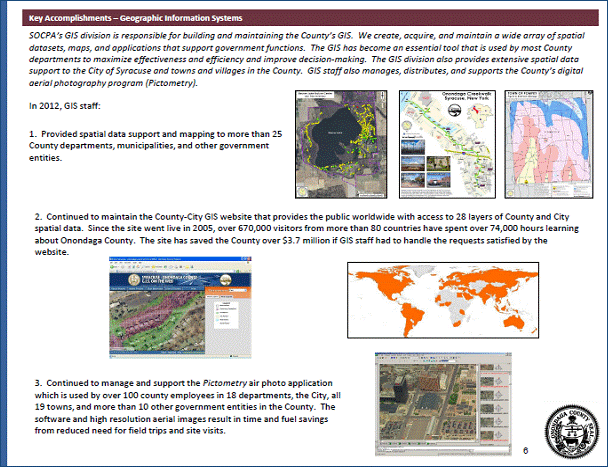The height and width of the screenshot is (467, 608).
Task: Click Australia on the orange world map
Action: 514,322
